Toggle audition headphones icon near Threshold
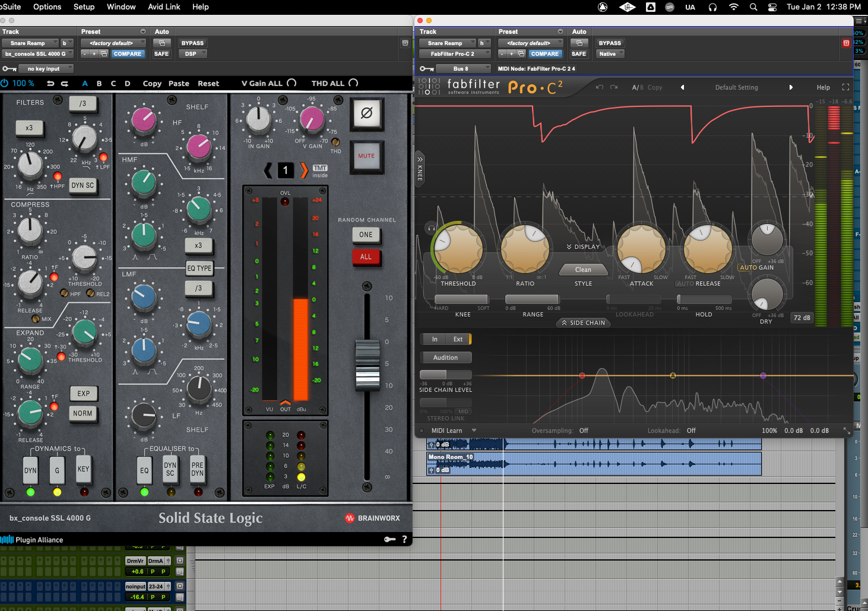 point(432,228)
